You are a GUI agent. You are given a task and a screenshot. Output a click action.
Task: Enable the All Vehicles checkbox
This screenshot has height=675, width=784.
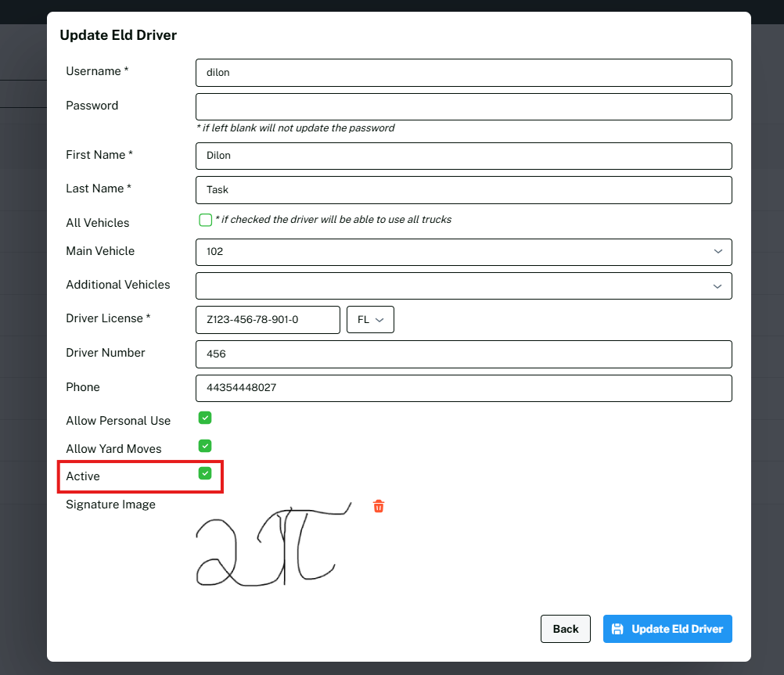point(206,220)
